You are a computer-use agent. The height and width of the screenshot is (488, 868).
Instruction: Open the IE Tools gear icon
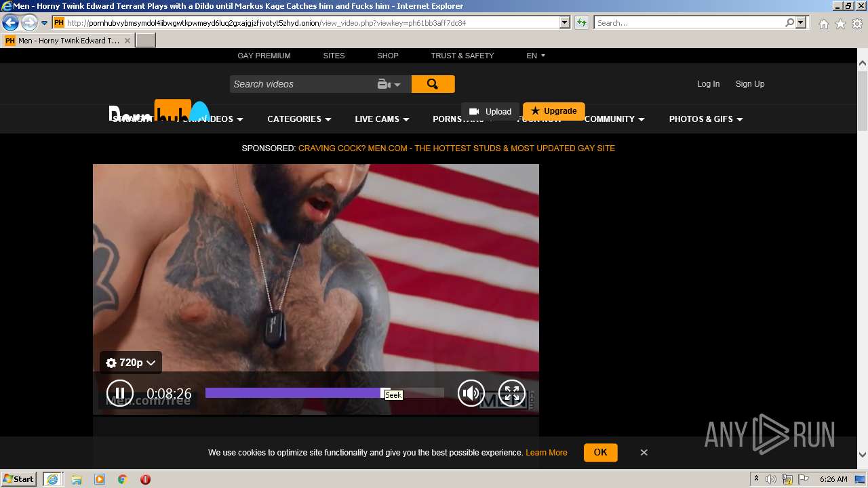(857, 24)
